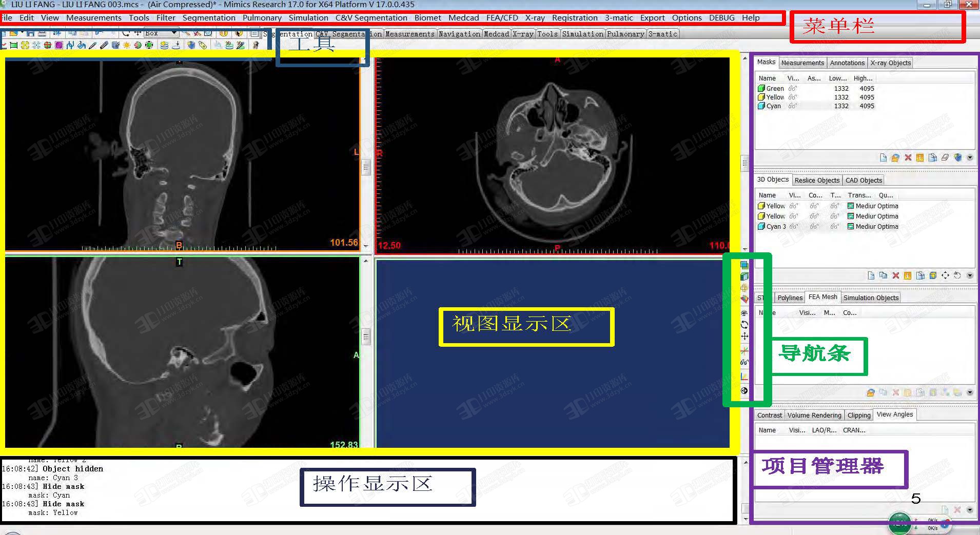Click Calculate 3D globe icon in Masks panel
The height and width of the screenshot is (535, 980).
(x=958, y=157)
